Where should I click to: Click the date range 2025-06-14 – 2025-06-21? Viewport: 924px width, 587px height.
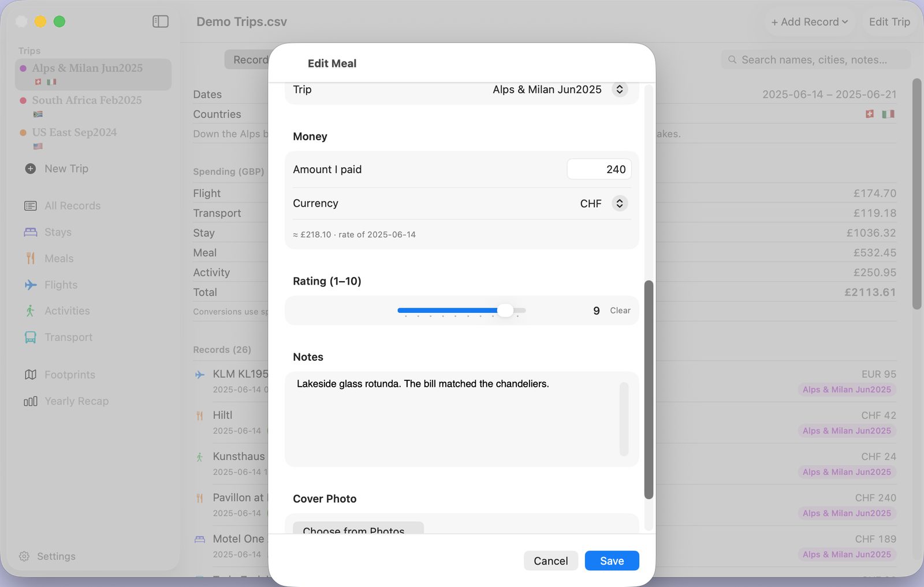tap(829, 94)
